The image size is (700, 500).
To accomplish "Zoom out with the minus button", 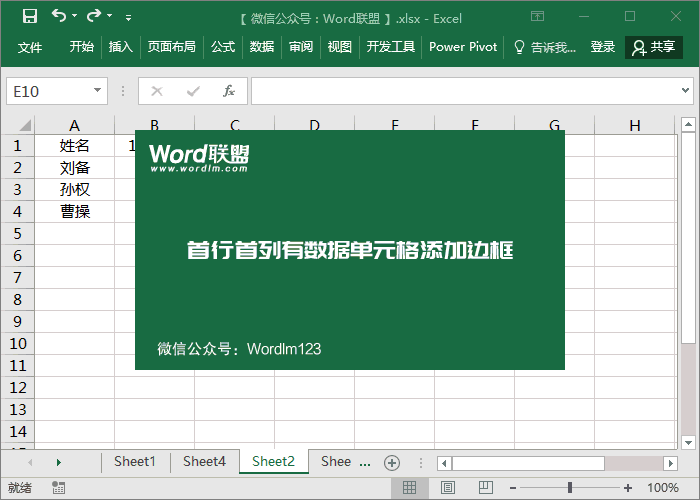I will 513,488.
